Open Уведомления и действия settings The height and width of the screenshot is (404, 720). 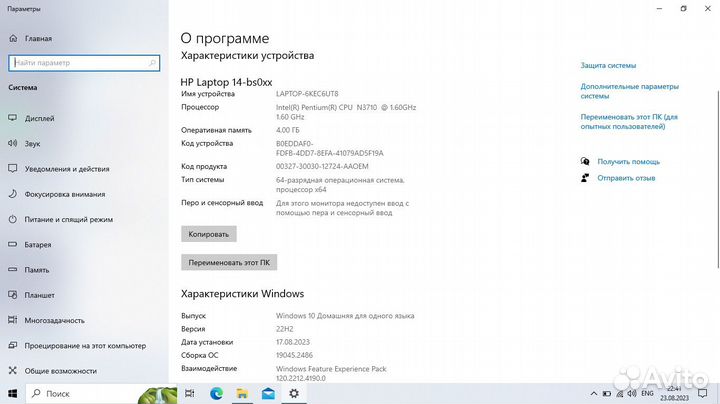pyautogui.click(x=59, y=169)
